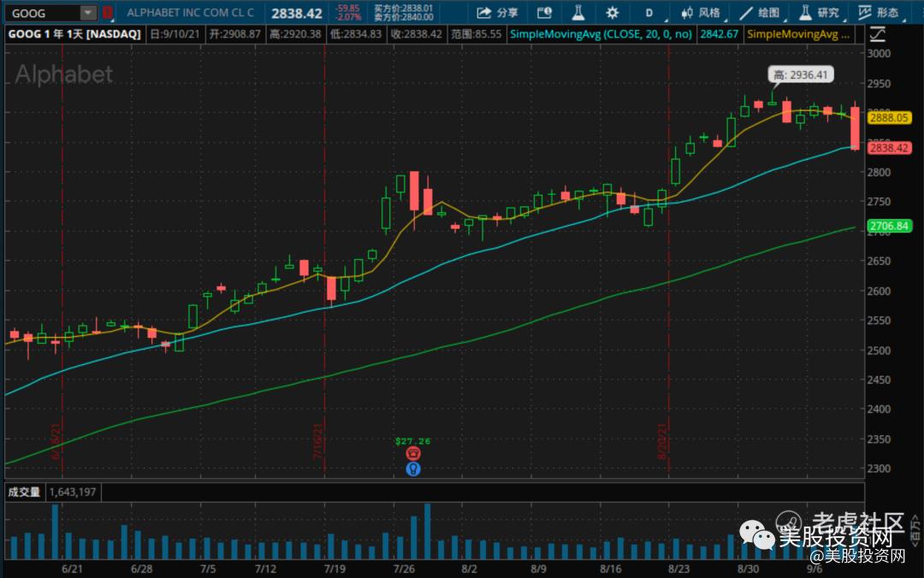Click the 2500 price axis label
The width and height of the screenshot is (924, 578).
click(x=880, y=350)
